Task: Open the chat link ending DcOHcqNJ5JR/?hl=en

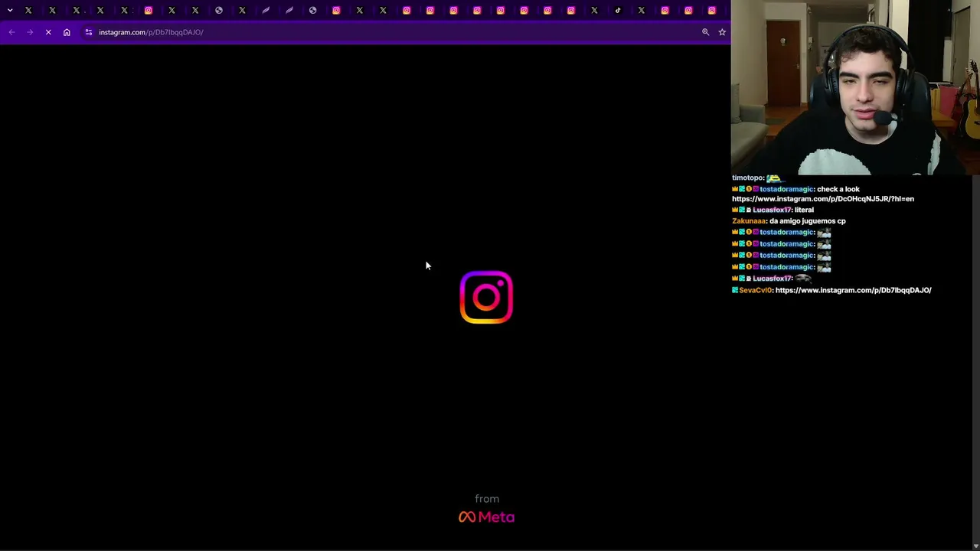Action: [823, 199]
